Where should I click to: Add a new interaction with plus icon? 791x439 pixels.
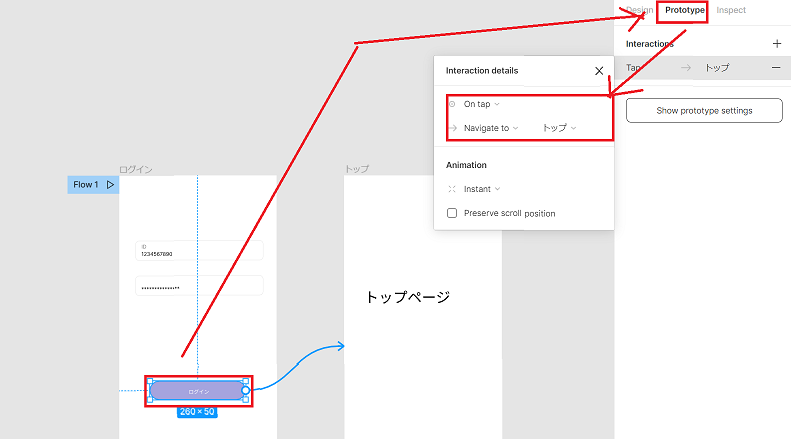(x=777, y=44)
